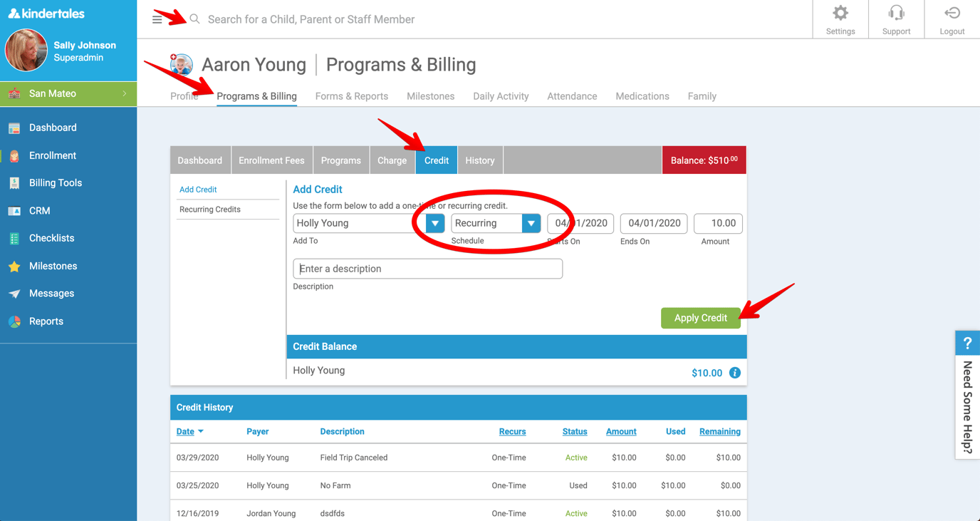Click the Apply Credit button

coord(700,318)
